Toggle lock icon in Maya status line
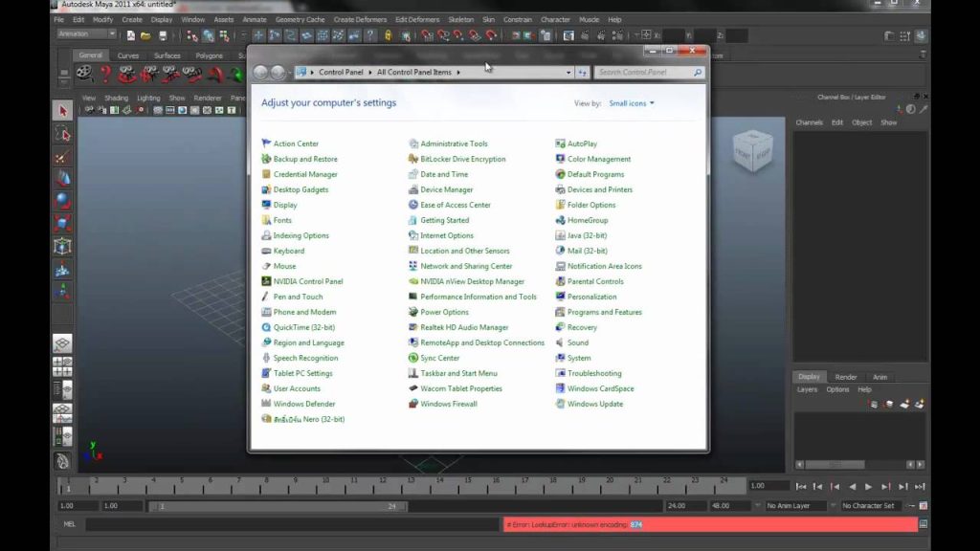Image resolution: width=980 pixels, height=551 pixels. (388, 36)
